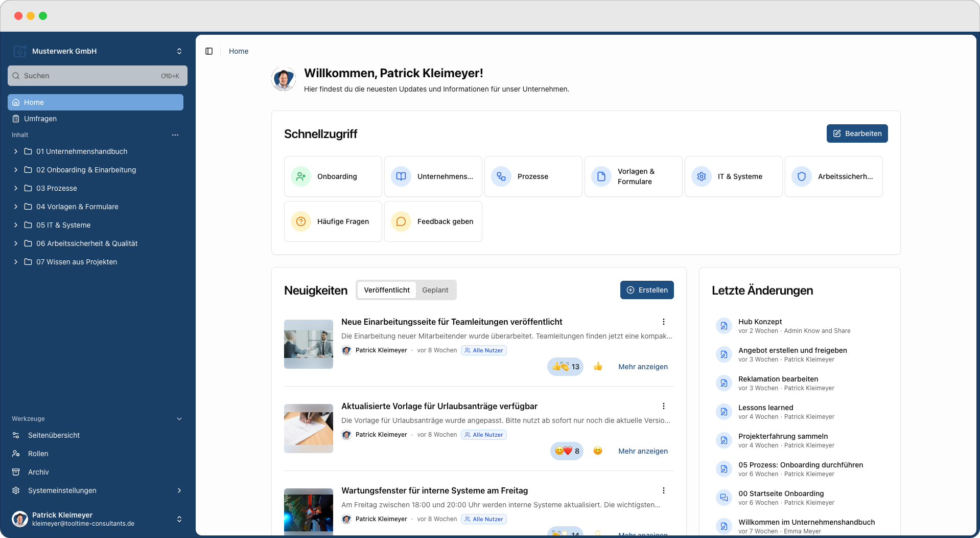
Task: Click the Arbeitssicherh... shield icon
Action: coord(802,176)
